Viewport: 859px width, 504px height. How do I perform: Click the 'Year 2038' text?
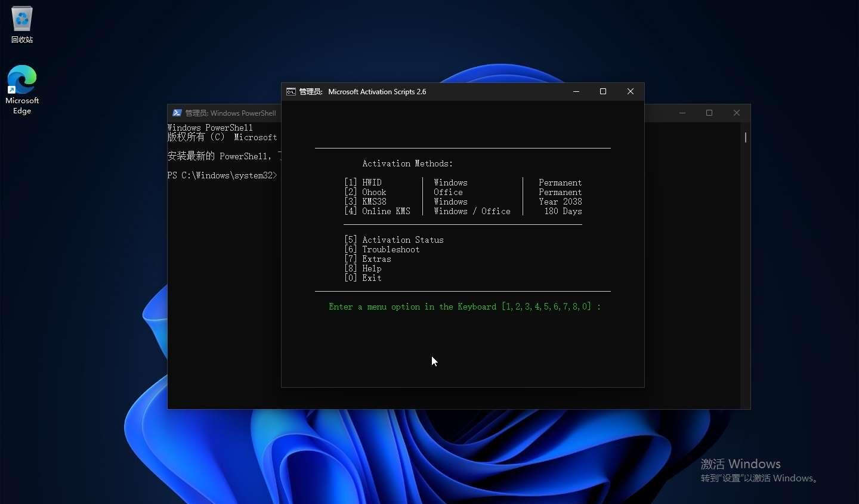560,202
